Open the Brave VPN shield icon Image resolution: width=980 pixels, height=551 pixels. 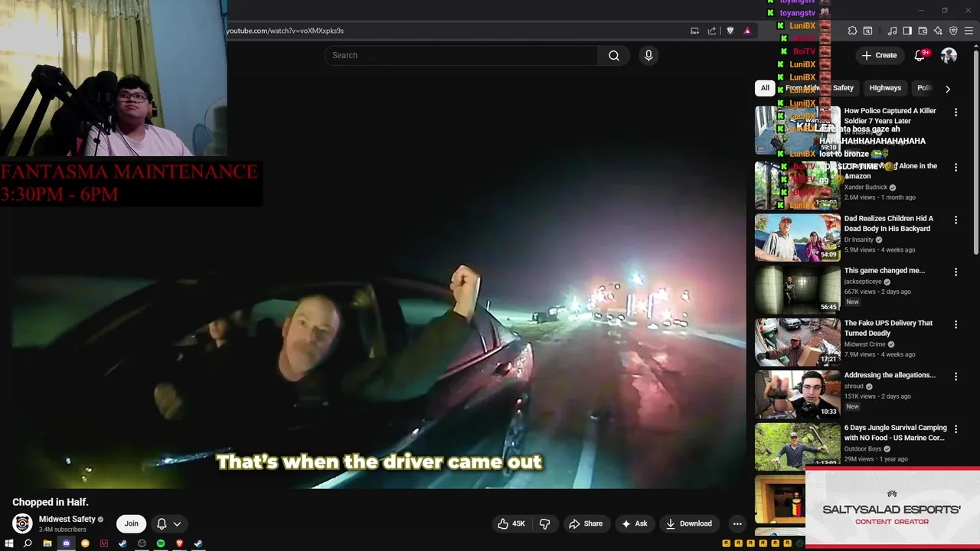[x=953, y=31]
